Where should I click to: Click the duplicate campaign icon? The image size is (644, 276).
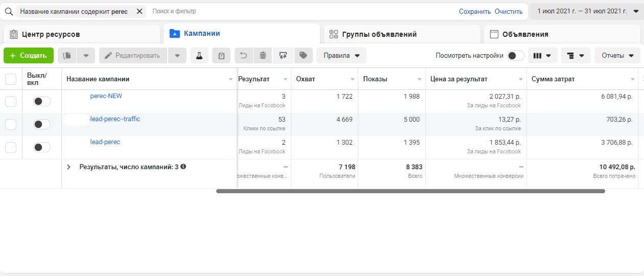(67, 56)
